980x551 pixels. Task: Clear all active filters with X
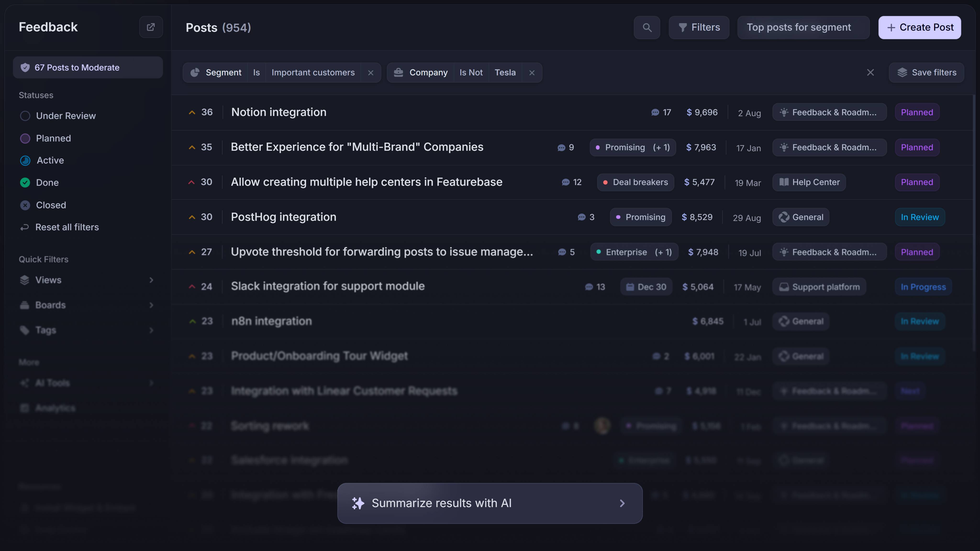870,72
